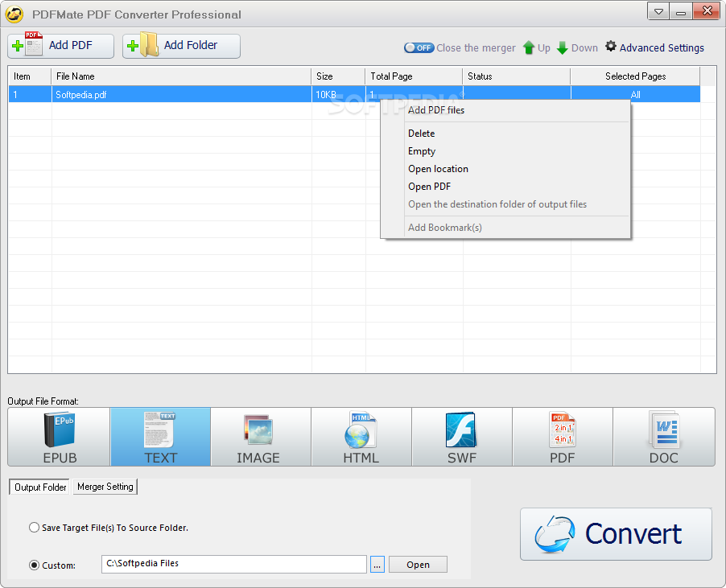Screen dimensions: 726x588
Task: Choose Delete in context menu
Action: (x=505, y=134)
